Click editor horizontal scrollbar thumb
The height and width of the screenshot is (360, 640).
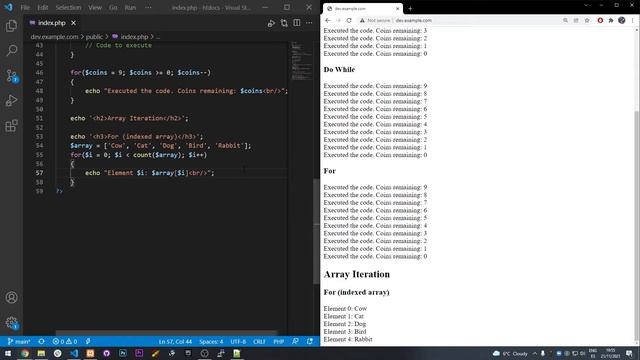click(x=166, y=333)
